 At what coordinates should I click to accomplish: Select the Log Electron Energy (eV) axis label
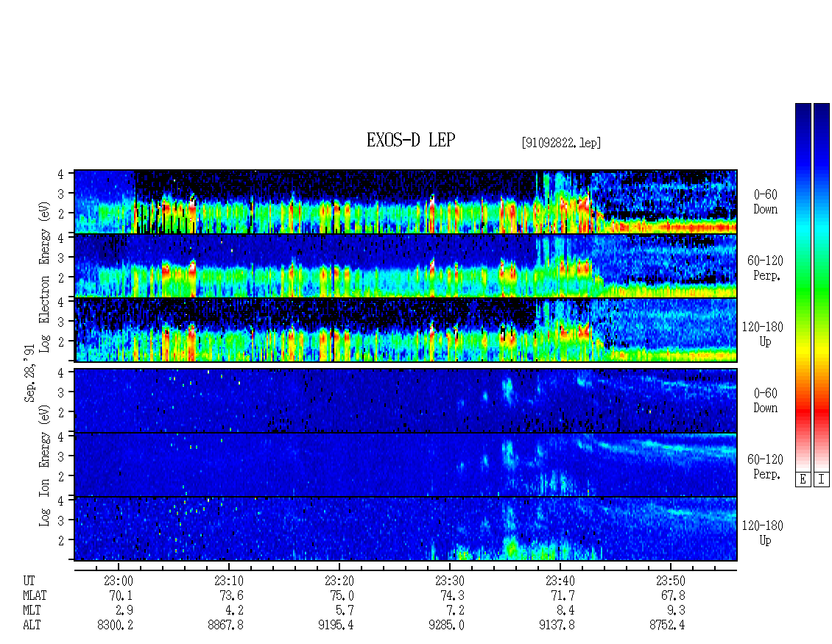tap(45, 277)
